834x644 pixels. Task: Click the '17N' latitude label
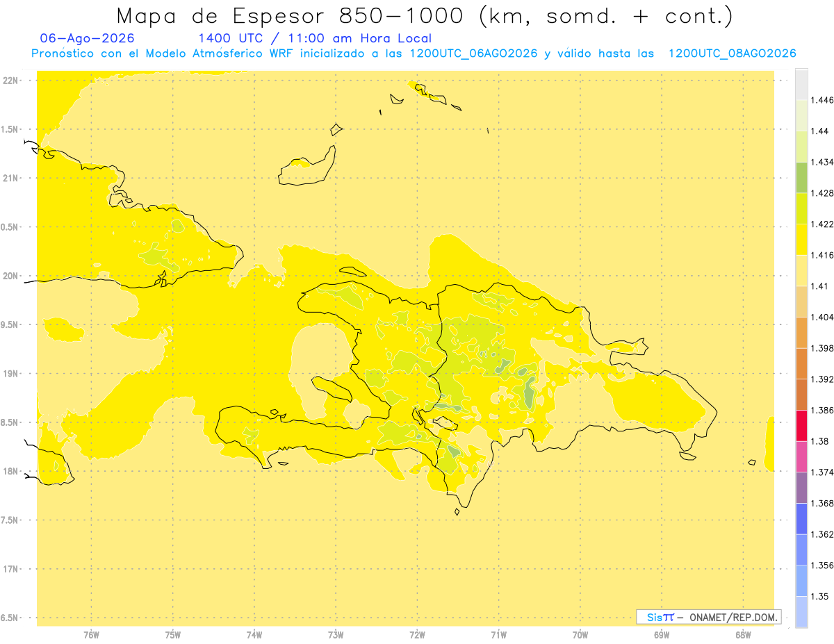point(10,569)
